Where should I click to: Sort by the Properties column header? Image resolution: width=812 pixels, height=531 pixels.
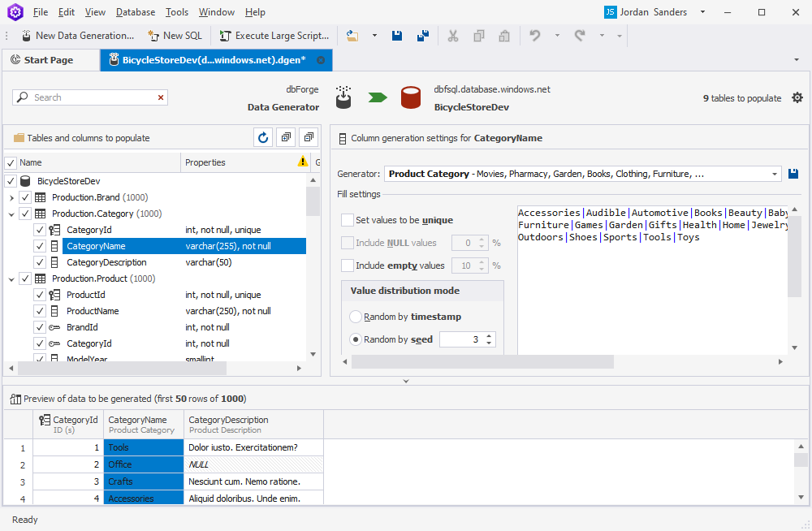click(238, 162)
